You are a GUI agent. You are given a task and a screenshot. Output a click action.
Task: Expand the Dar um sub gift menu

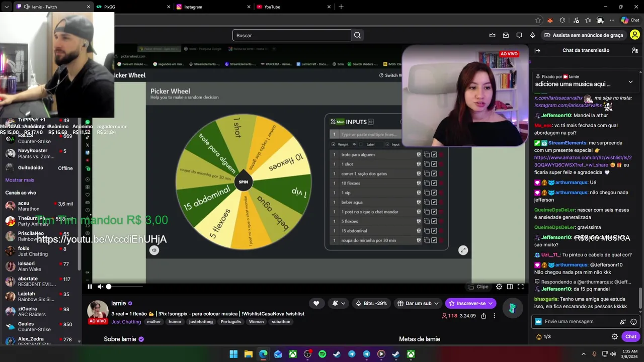click(418, 303)
